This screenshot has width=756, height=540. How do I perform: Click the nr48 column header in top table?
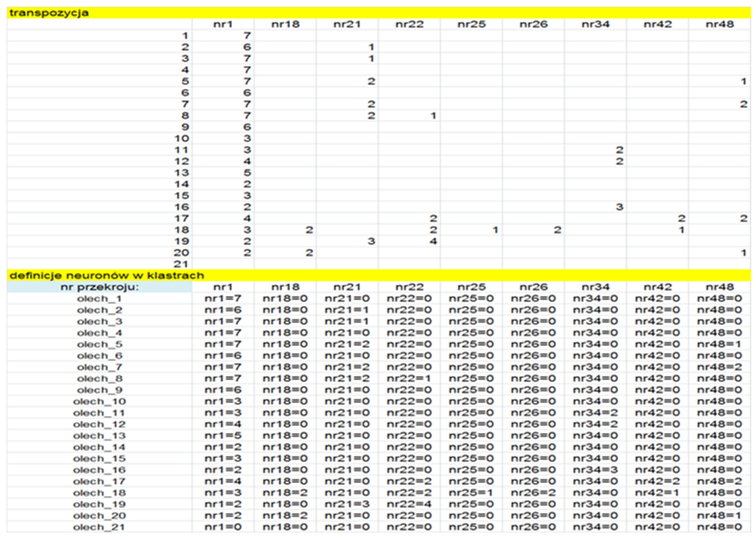tap(719, 24)
